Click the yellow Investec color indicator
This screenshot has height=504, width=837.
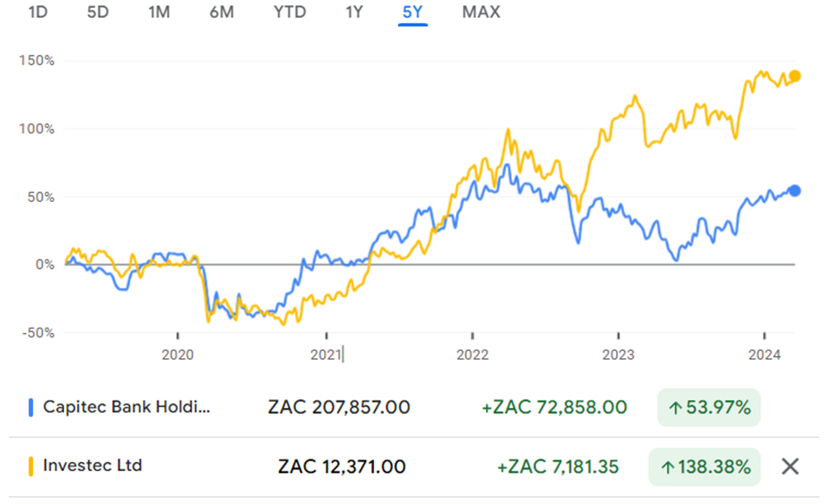pyautogui.click(x=31, y=466)
